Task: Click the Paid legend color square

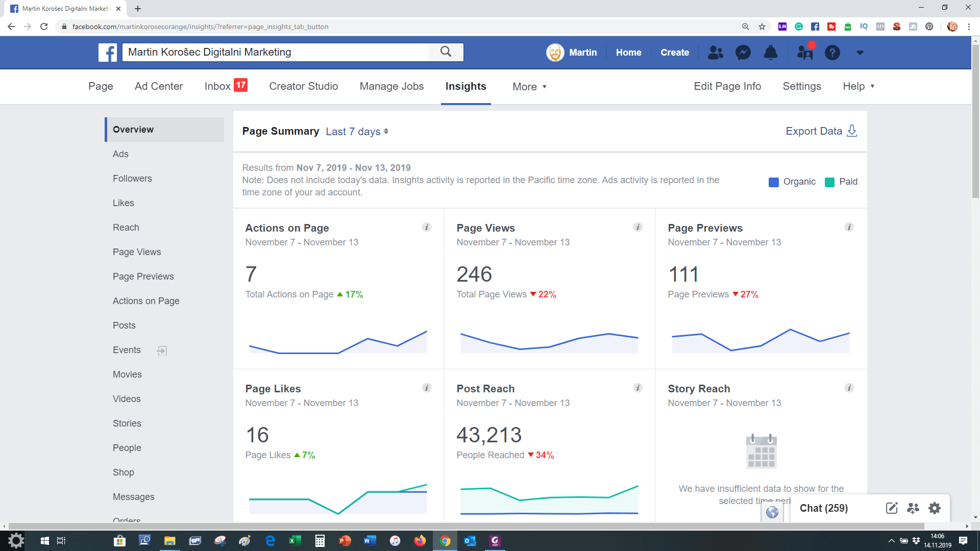Action: click(x=830, y=182)
